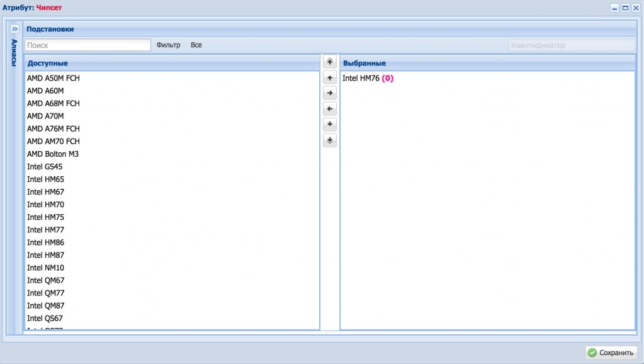Move selected item to bottom of list

coord(329,140)
